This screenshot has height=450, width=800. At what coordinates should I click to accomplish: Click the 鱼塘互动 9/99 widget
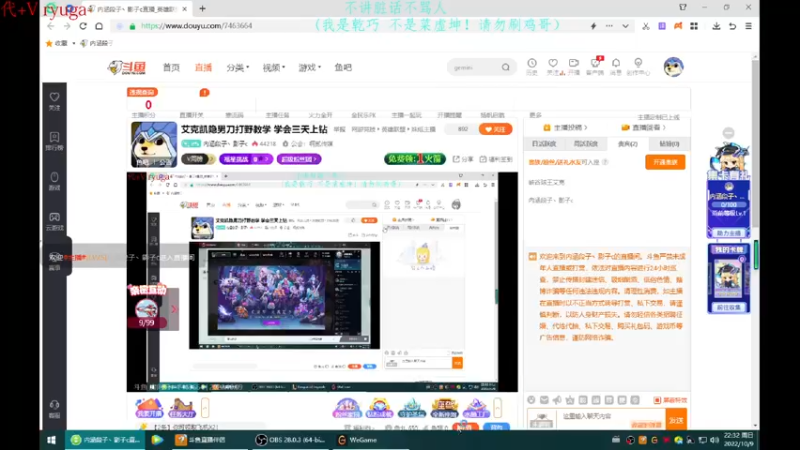pos(146,306)
